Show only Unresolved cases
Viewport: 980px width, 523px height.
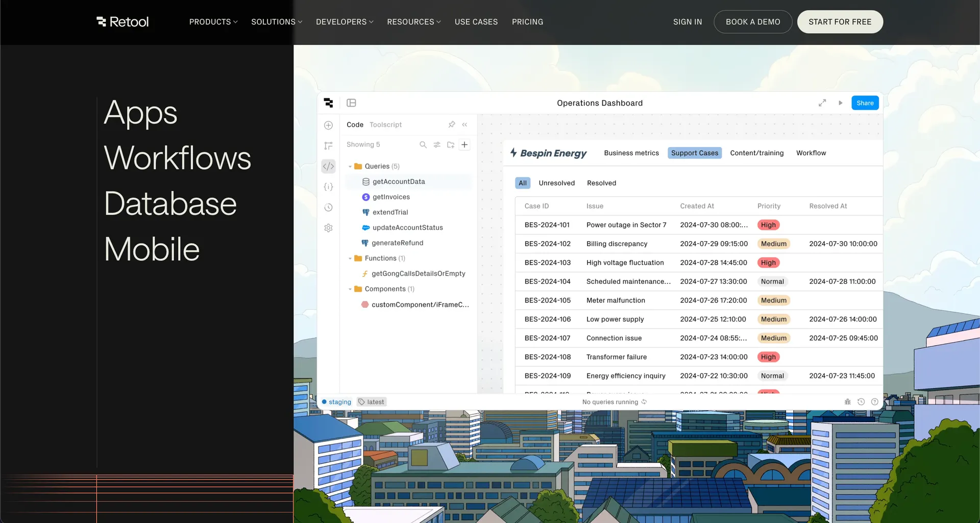[x=556, y=183]
